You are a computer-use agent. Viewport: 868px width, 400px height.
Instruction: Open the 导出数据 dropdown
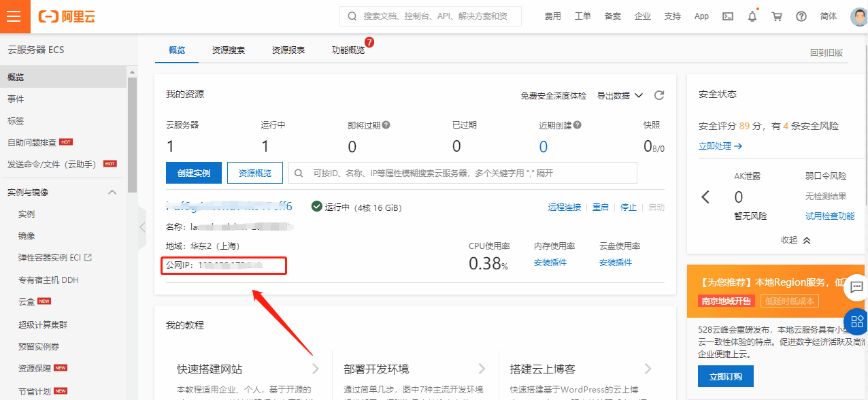(x=620, y=95)
